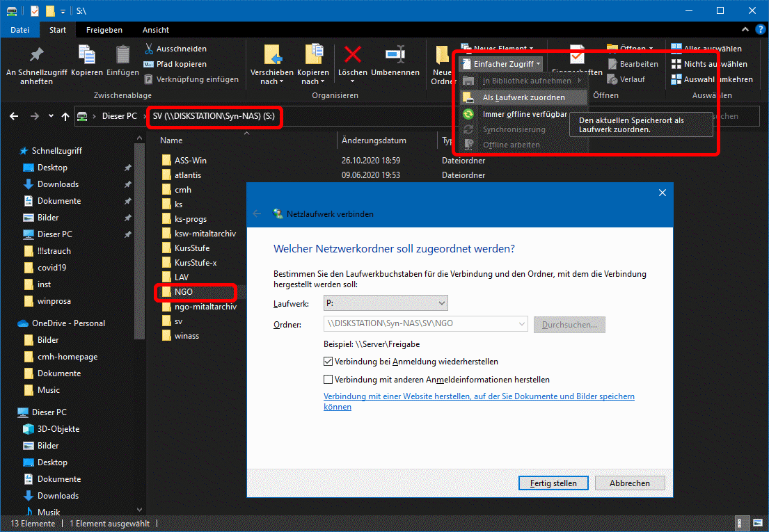Pin folder with An Schnellzugriff anheften
The width and height of the screenshot is (769, 532).
(36, 56)
